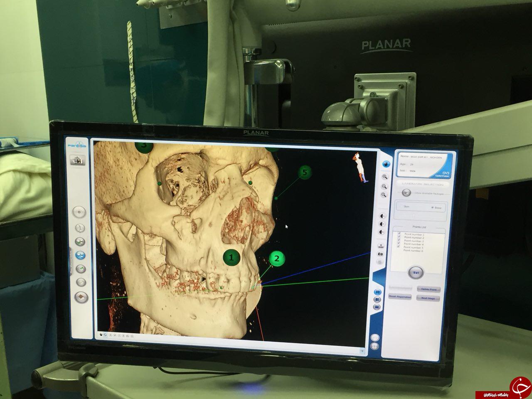Click the bottom diamond workflow step button
Viewport: 532px width, 399px height.
81,297
